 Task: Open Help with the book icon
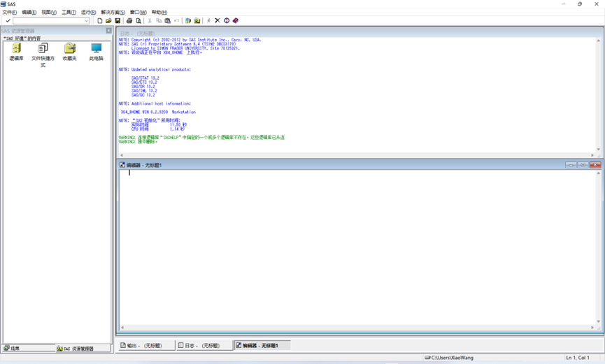tap(236, 20)
